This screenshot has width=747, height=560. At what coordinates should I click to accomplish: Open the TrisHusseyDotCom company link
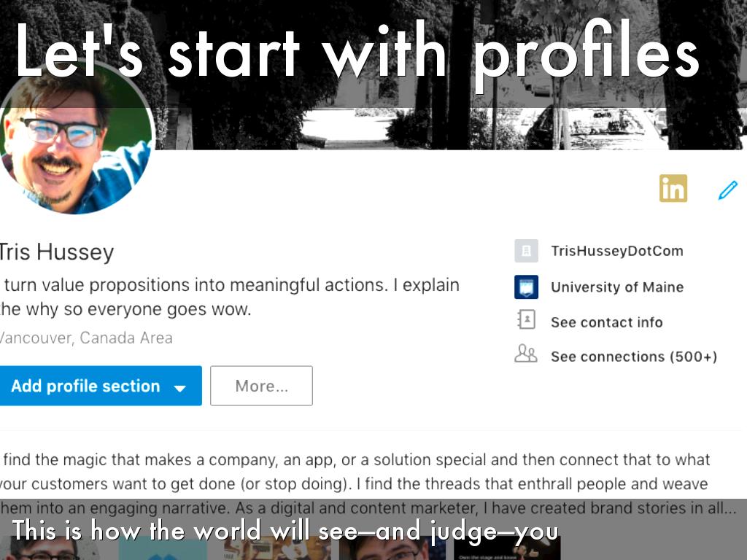tap(616, 251)
